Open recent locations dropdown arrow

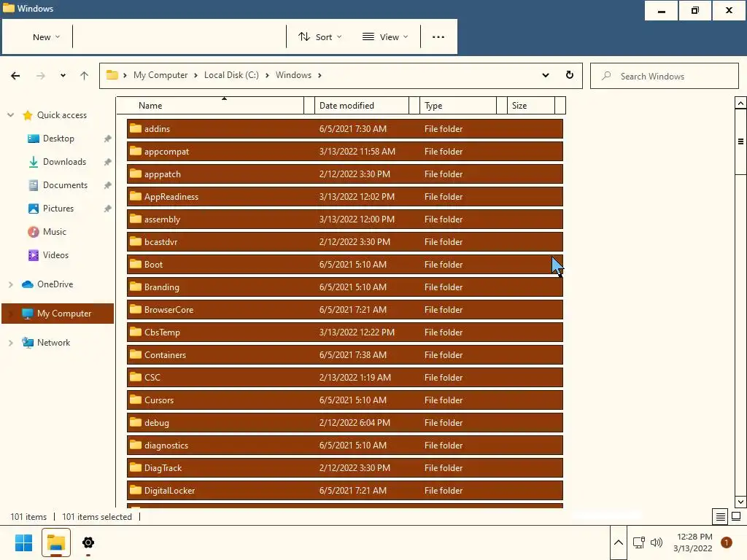click(x=63, y=75)
